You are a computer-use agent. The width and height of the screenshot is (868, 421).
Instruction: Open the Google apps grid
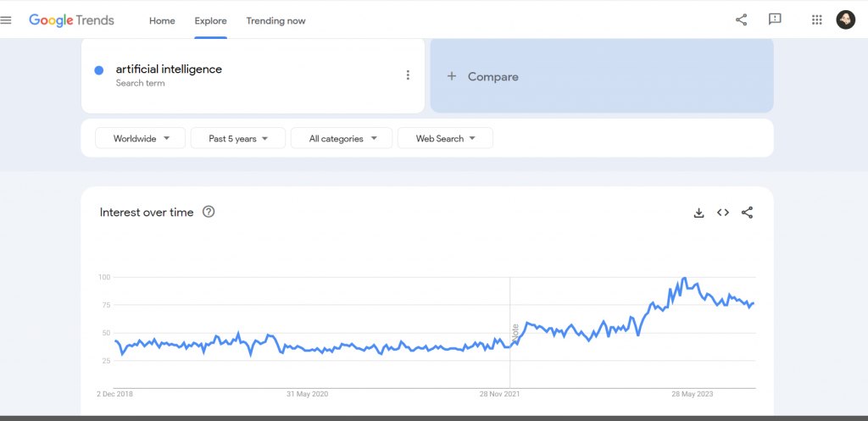point(817,19)
